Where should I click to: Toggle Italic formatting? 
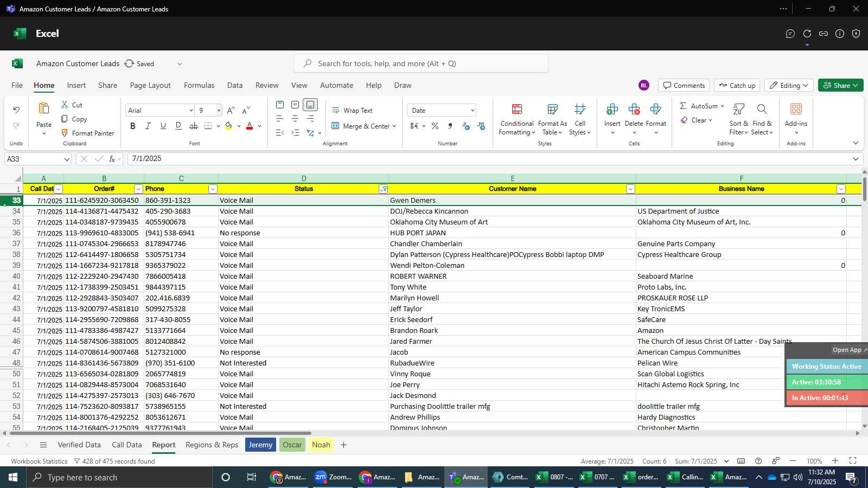coord(148,126)
